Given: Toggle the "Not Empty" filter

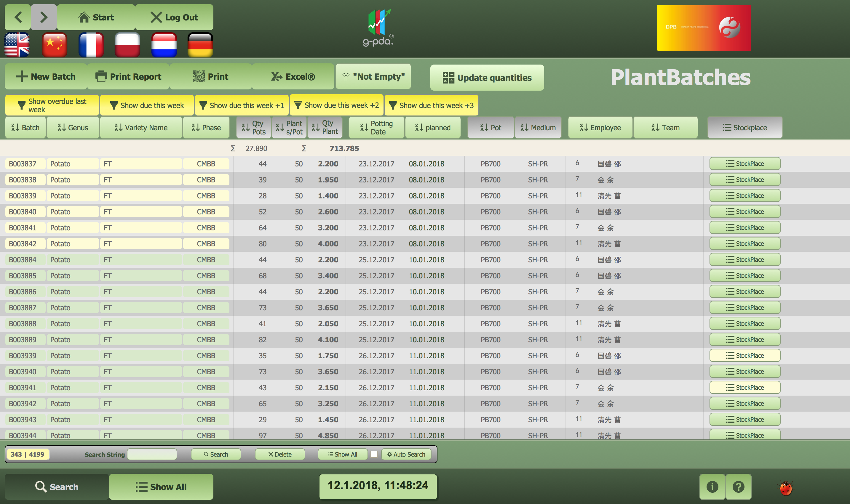Looking at the screenshot, I should click(x=373, y=77).
